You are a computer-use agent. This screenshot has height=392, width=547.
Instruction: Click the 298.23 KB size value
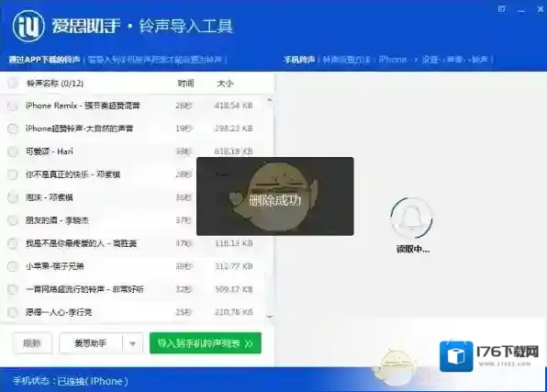point(233,129)
